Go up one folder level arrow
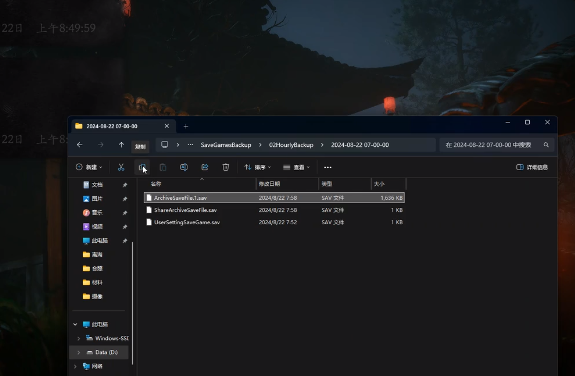 (x=121, y=145)
